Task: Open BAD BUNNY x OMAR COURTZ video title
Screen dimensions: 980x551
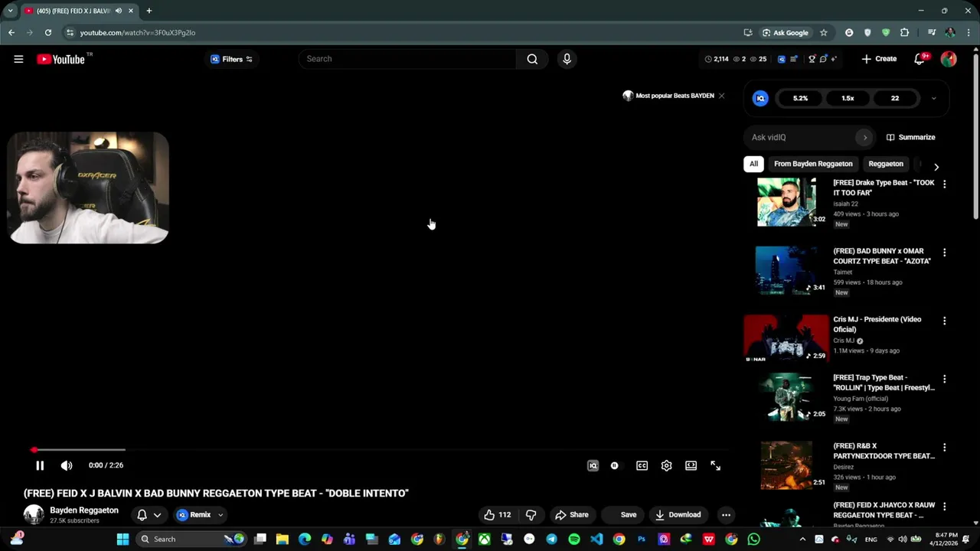Action: (x=882, y=256)
